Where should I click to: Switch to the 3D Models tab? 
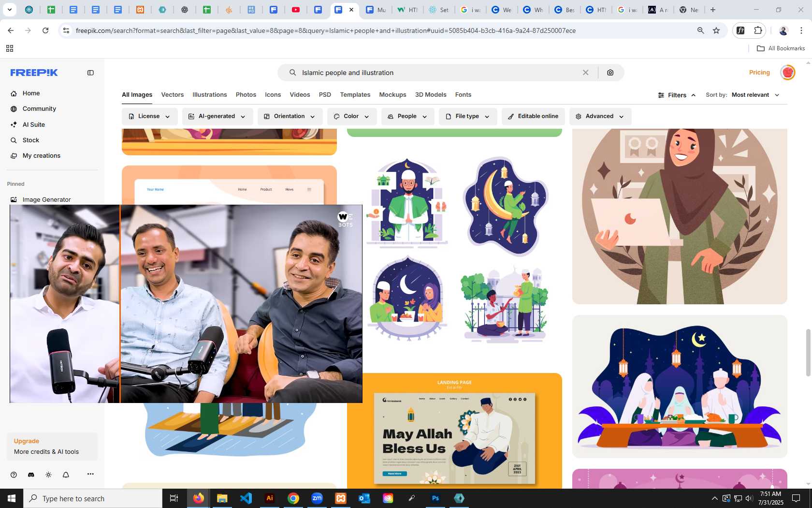click(x=431, y=95)
